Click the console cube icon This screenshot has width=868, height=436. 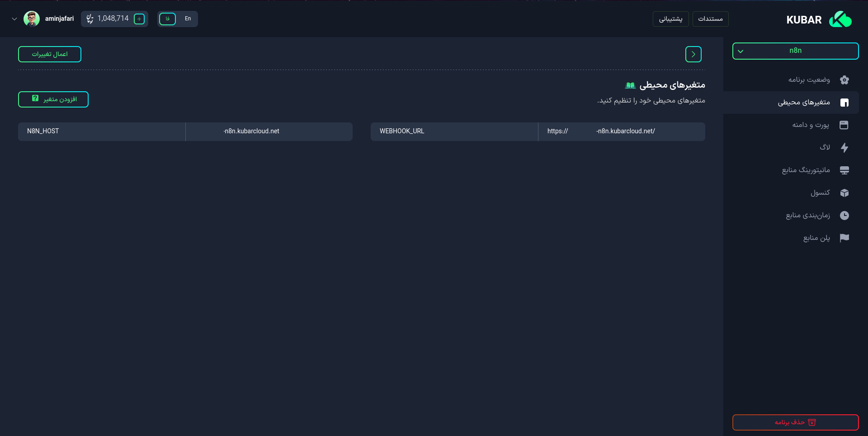844,193
